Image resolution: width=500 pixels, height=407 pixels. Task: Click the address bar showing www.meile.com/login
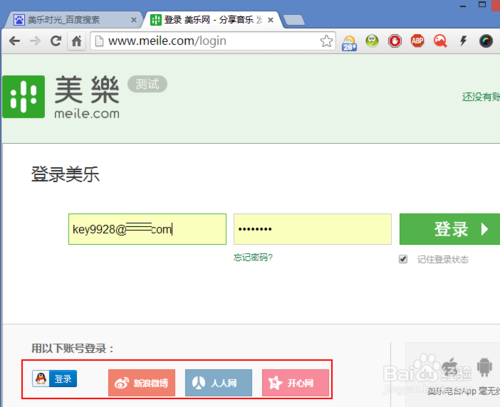coord(213,41)
